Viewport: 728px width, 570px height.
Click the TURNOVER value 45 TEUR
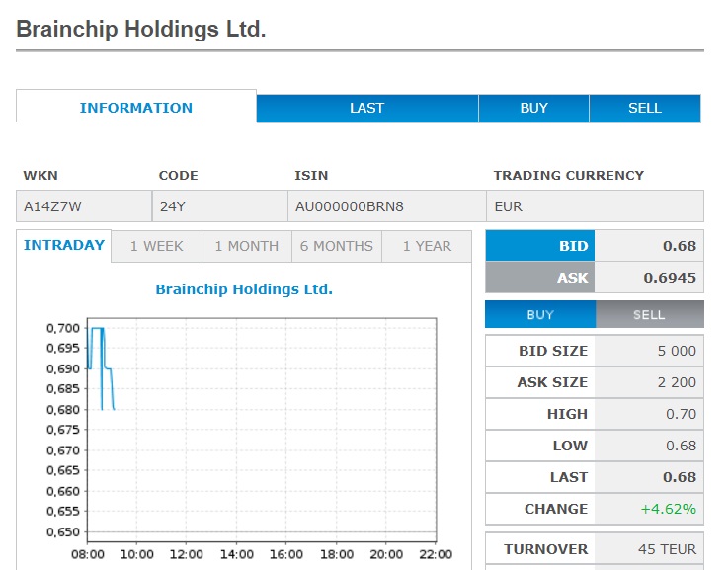point(667,549)
